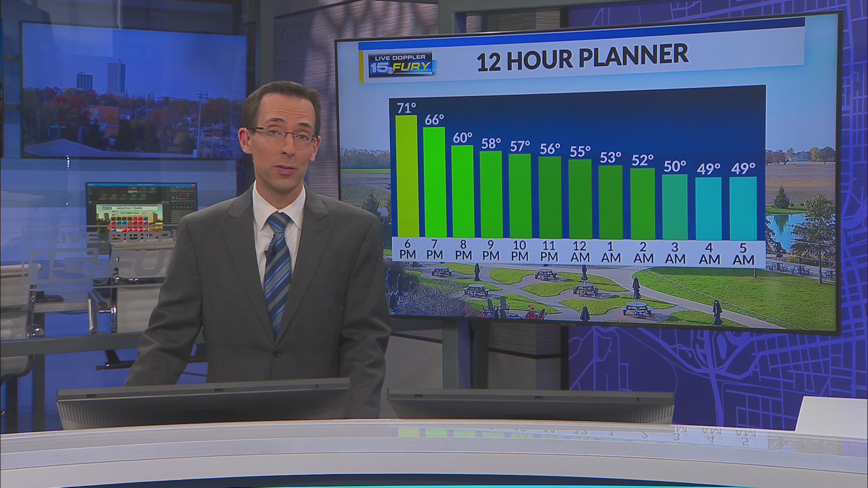
Task: Select the 71° bar for 6 PM
Action: (406, 176)
